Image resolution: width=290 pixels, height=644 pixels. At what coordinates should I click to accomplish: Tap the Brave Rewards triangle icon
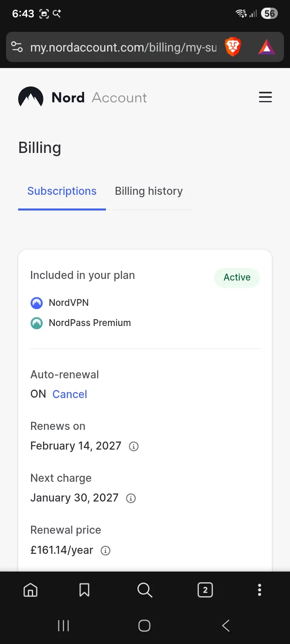(x=267, y=47)
